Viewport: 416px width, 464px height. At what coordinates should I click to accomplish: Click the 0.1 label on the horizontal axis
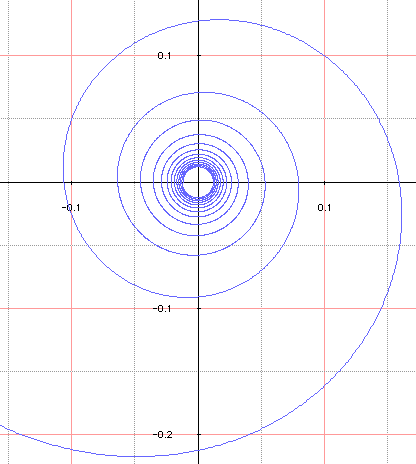pyautogui.click(x=324, y=208)
